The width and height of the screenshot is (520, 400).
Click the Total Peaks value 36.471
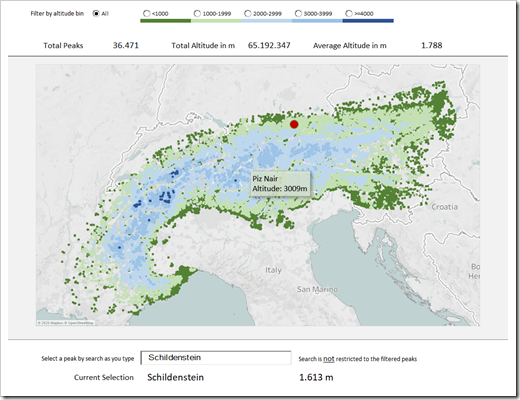pos(126,45)
